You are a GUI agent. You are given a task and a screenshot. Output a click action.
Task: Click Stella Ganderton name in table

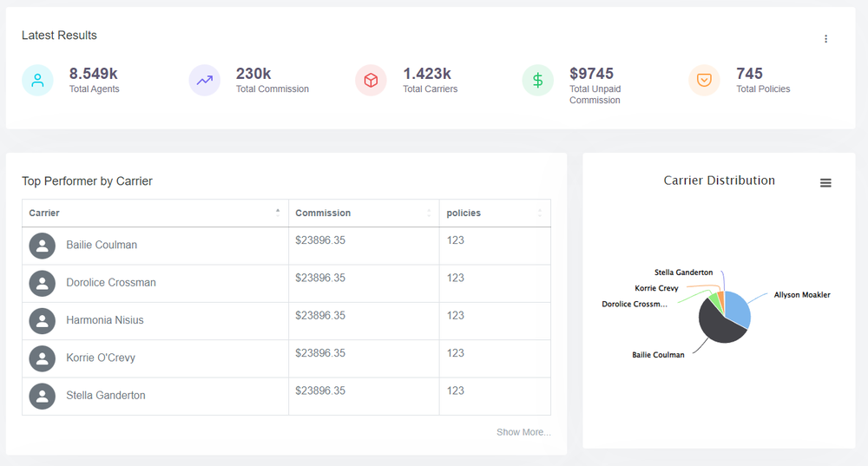coord(106,395)
